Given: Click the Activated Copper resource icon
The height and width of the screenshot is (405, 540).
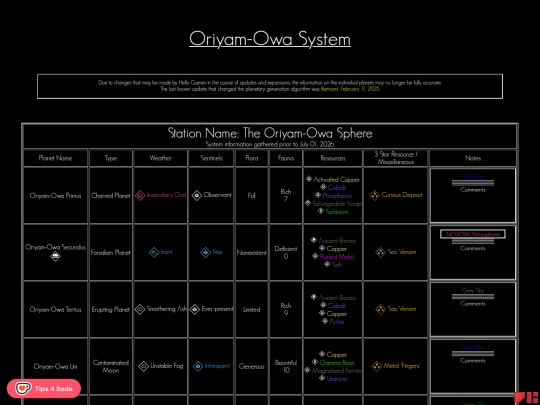Looking at the screenshot, I should 309,179.
